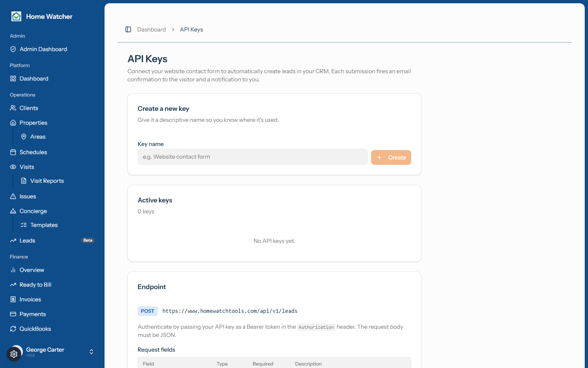Click the Templates checklist icon

(x=24, y=225)
